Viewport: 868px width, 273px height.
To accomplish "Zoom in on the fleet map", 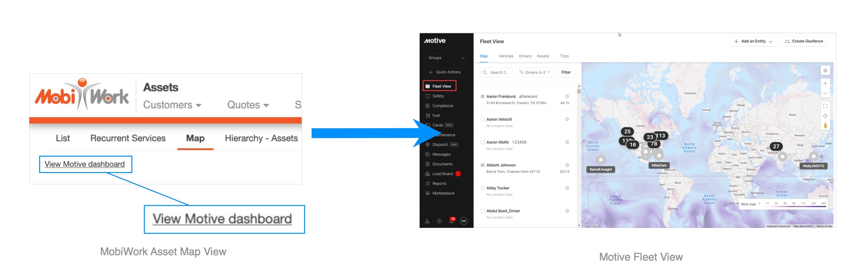I will (825, 83).
